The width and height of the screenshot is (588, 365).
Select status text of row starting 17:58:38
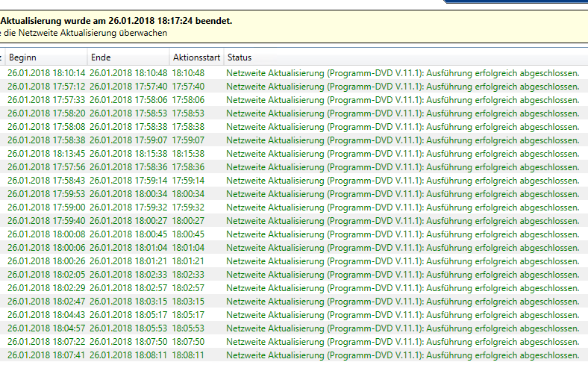pos(402,140)
